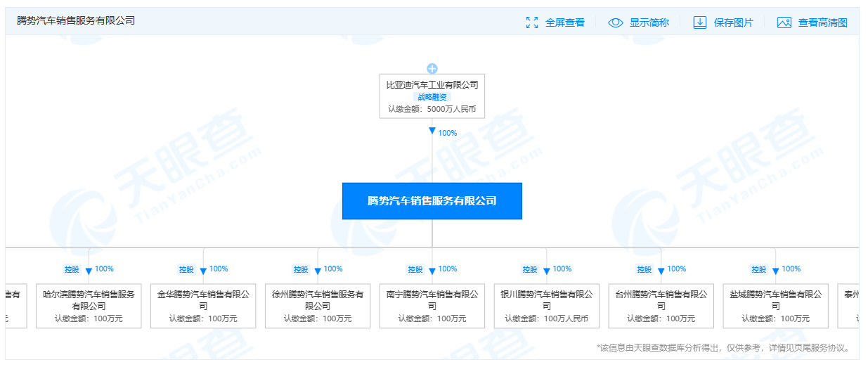868x367 pixels.
Task: Click 控股 tag above 金华腾势
Action: point(186,269)
